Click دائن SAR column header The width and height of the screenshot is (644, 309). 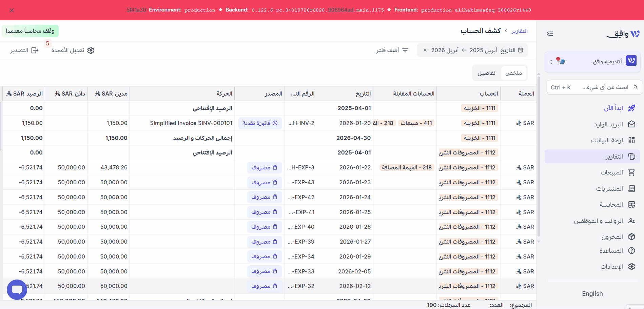[x=66, y=94]
